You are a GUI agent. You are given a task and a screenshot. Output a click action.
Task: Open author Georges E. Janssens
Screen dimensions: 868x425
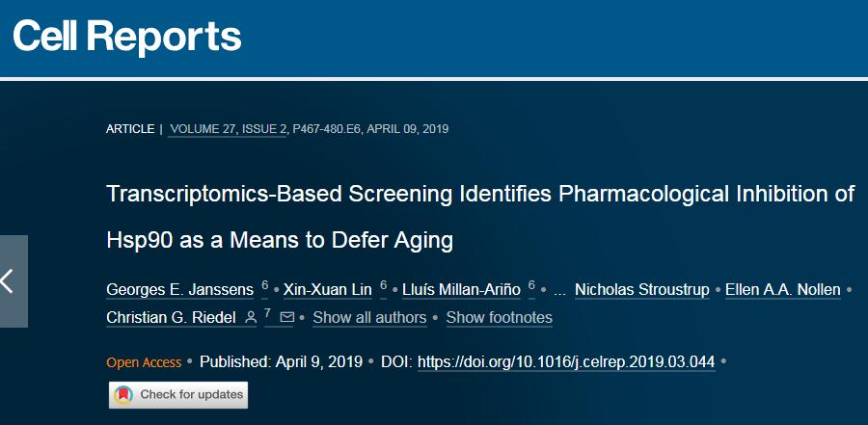click(180, 289)
